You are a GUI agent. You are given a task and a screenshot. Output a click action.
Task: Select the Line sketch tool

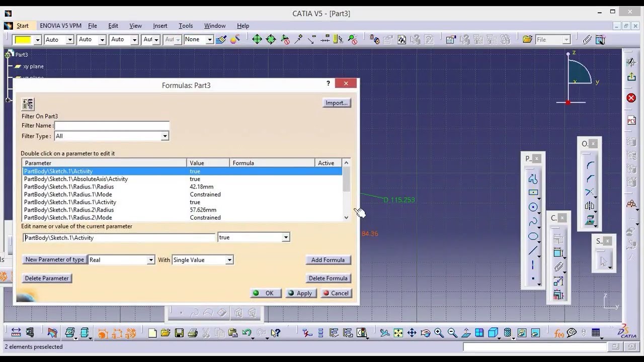point(533,250)
